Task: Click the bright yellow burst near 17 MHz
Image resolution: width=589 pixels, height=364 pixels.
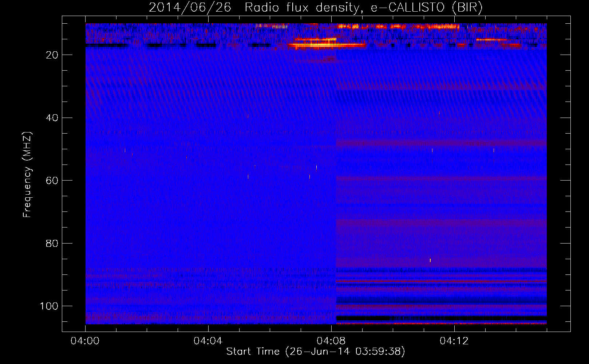Action: (x=327, y=45)
